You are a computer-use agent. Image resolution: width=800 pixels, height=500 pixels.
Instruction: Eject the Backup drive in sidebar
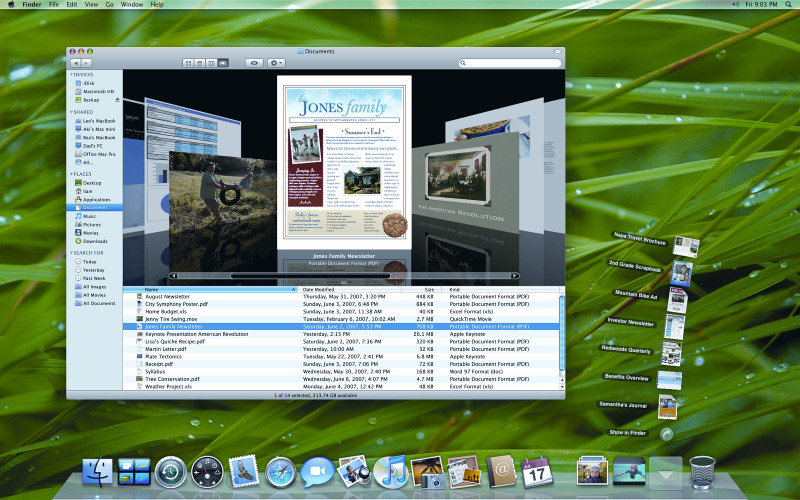pyautogui.click(x=117, y=100)
